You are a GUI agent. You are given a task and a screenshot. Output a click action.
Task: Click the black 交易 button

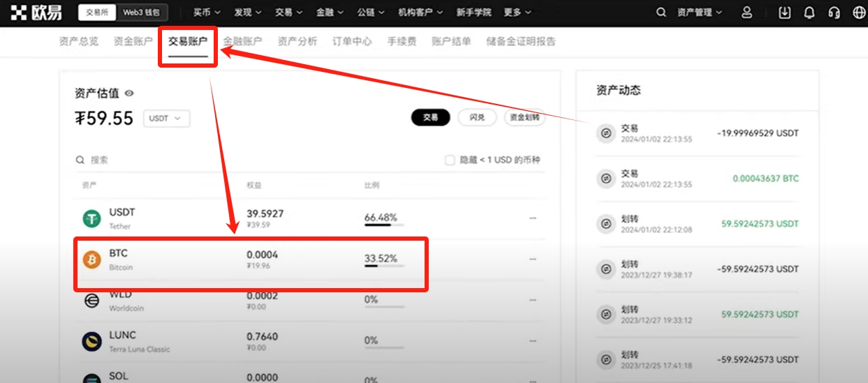[430, 118]
